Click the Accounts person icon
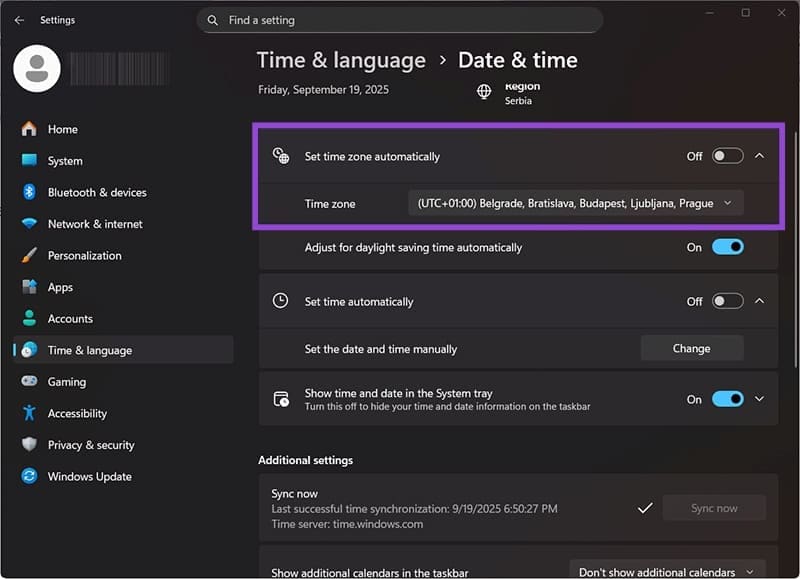Image resolution: width=800 pixels, height=579 pixels. pos(29,318)
